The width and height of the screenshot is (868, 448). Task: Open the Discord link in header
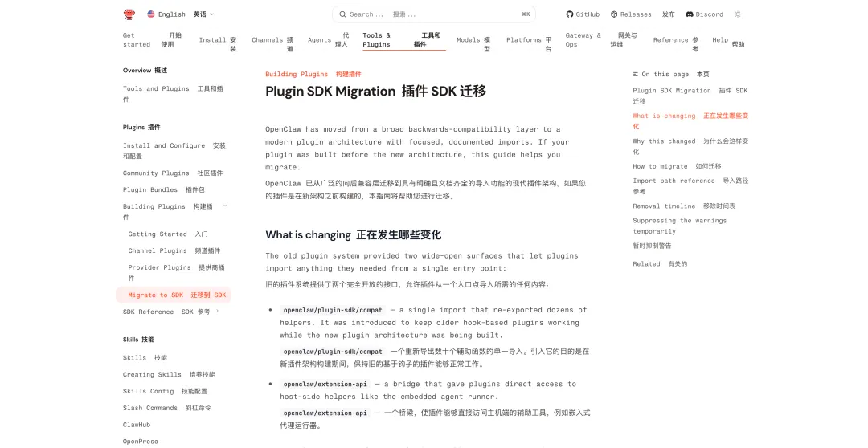(x=705, y=14)
